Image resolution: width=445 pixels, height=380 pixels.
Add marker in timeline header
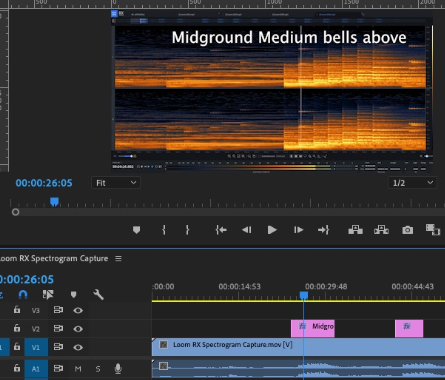pyautogui.click(x=73, y=294)
